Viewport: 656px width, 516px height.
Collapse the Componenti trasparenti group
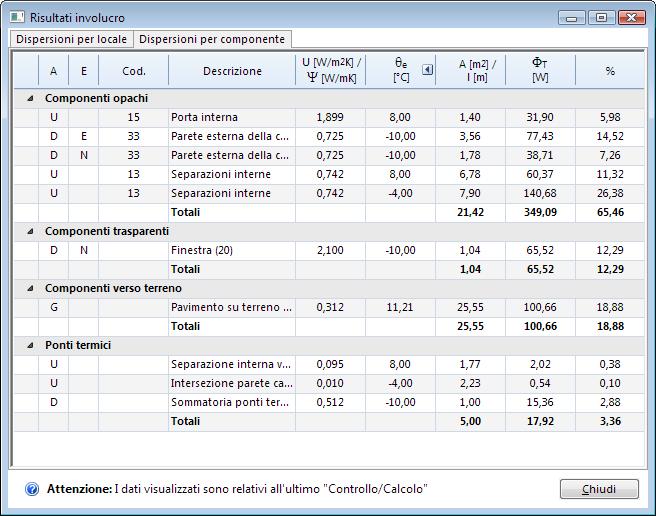(30, 231)
